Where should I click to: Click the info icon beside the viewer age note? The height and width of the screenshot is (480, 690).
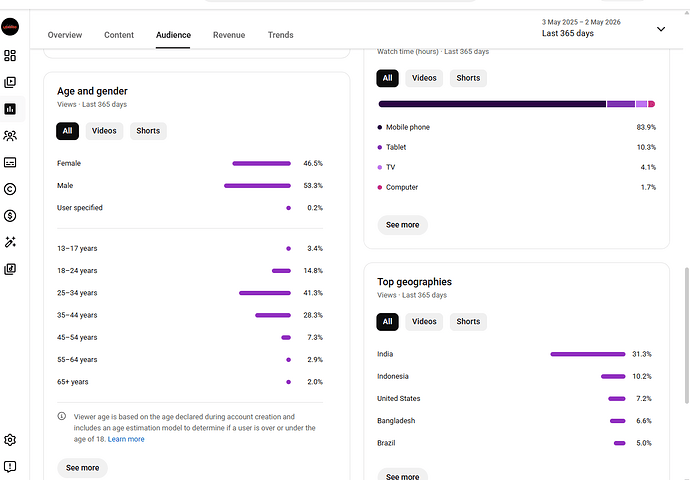pos(62,416)
